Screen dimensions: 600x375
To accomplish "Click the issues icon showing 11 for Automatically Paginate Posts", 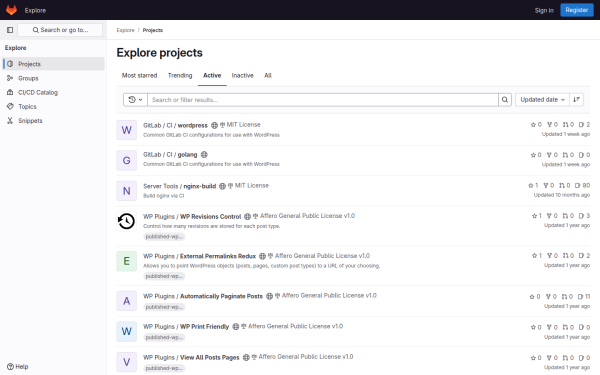I will [x=580, y=297].
